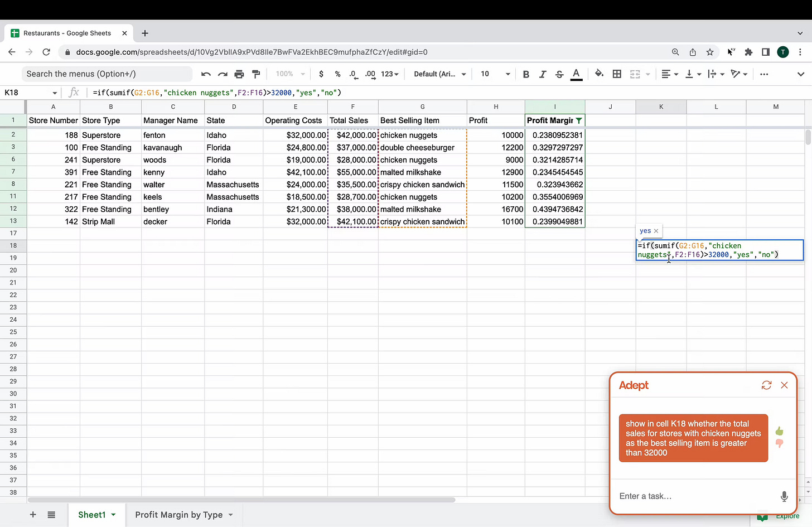Format as percent with the % icon
This screenshot has height=527, width=812.
(337, 74)
